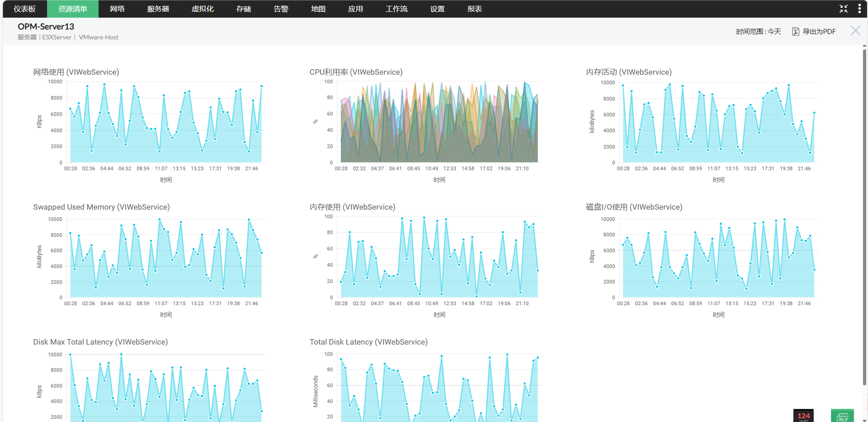Image resolution: width=868 pixels, height=422 pixels.
Task: Close the OPM-Server13 snapshot panel
Action: click(x=855, y=30)
